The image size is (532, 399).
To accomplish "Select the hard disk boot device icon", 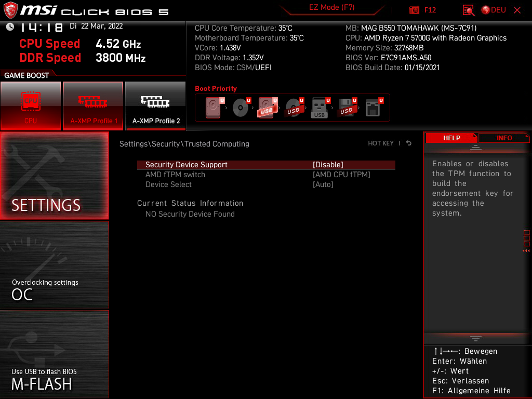I will click(x=215, y=108).
